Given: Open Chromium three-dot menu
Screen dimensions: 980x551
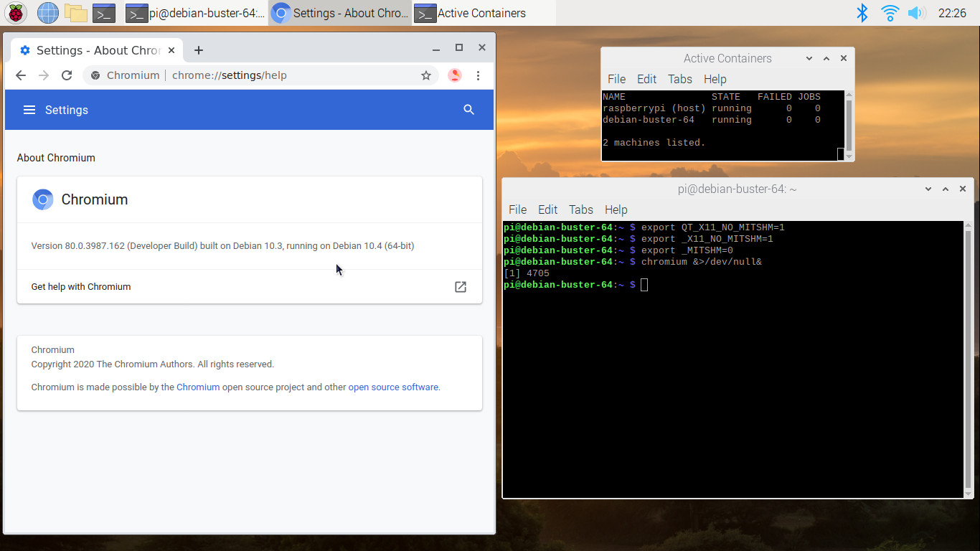Looking at the screenshot, I should click(478, 75).
